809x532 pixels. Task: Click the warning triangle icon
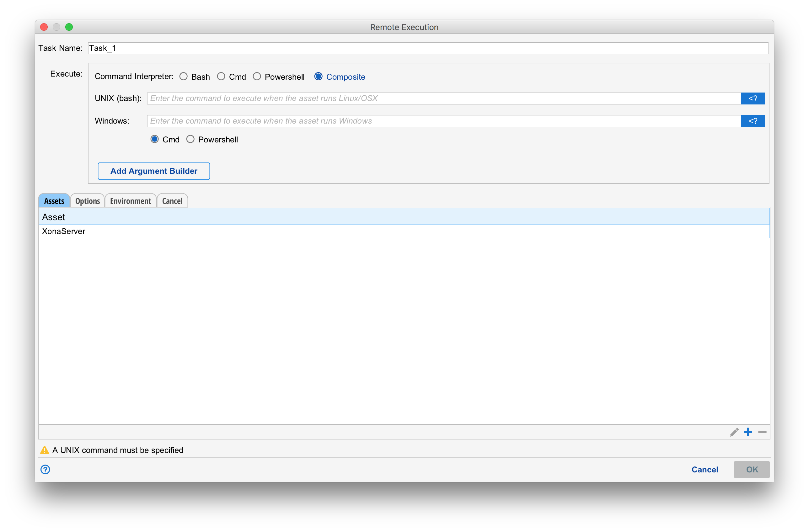coord(45,450)
